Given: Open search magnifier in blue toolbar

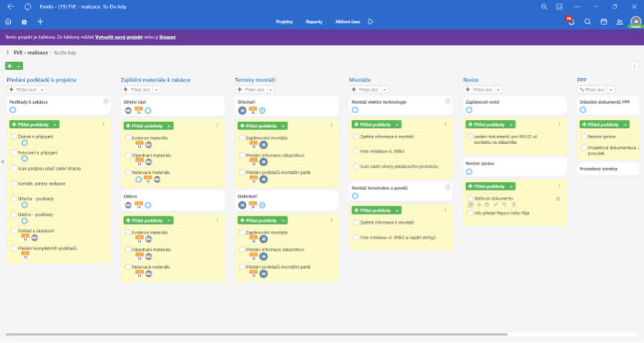Looking at the screenshot, I should click(587, 21).
